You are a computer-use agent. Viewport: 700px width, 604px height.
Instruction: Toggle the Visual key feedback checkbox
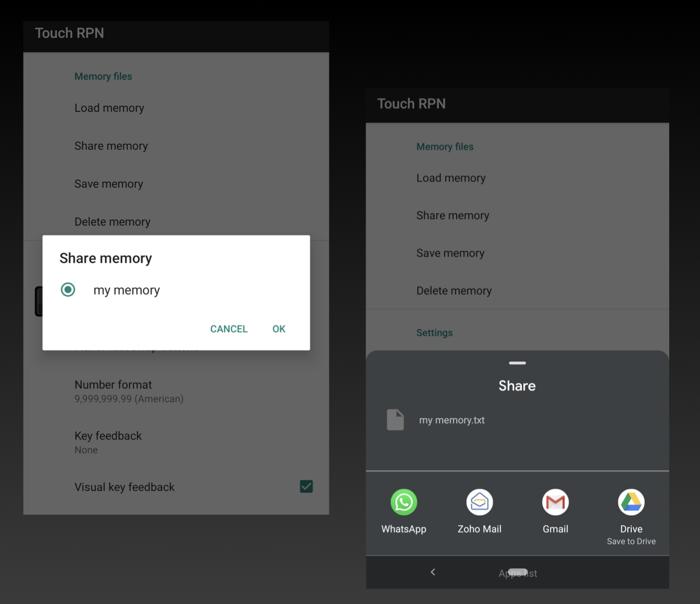(x=306, y=487)
